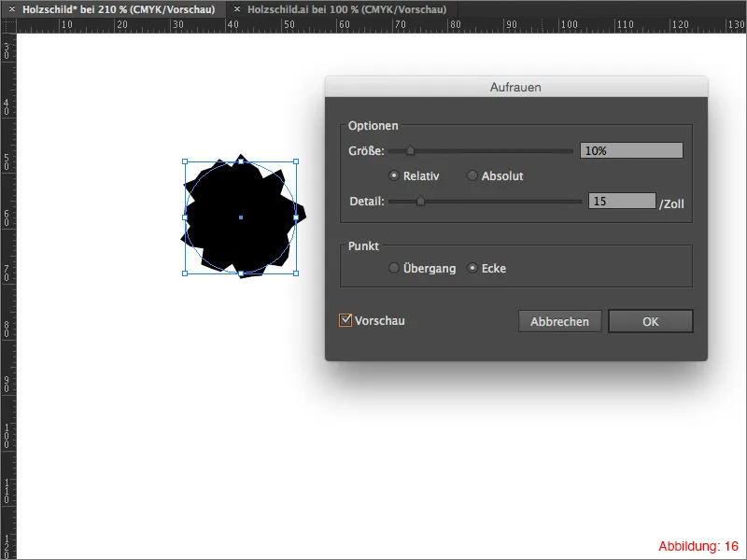
Task: Click the left middle bounding box handle
Action: pyautogui.click(x=185, y=217)
